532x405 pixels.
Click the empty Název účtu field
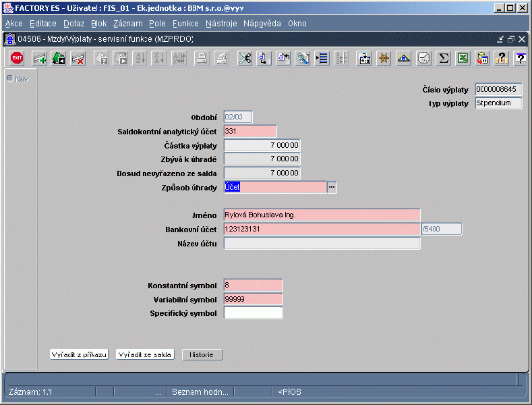click(x=322, y=243)
